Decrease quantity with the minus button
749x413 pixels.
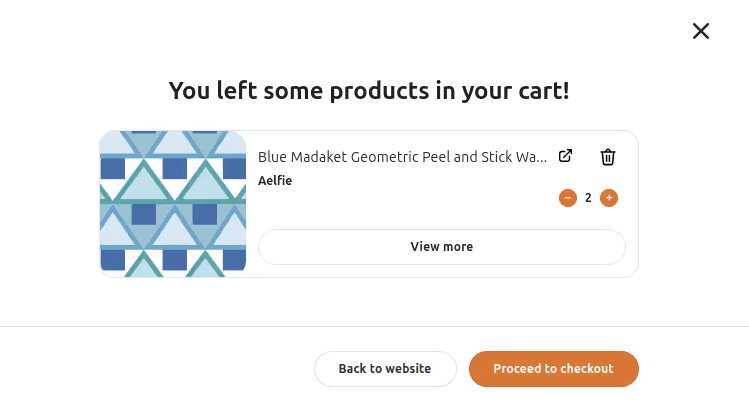click(x=568, y=198)
